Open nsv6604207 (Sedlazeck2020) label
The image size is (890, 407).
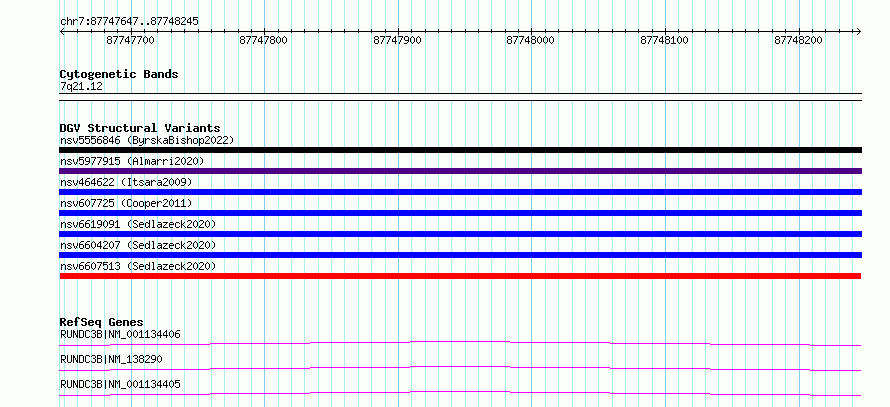pyautogui.click(x=138, y=245)
